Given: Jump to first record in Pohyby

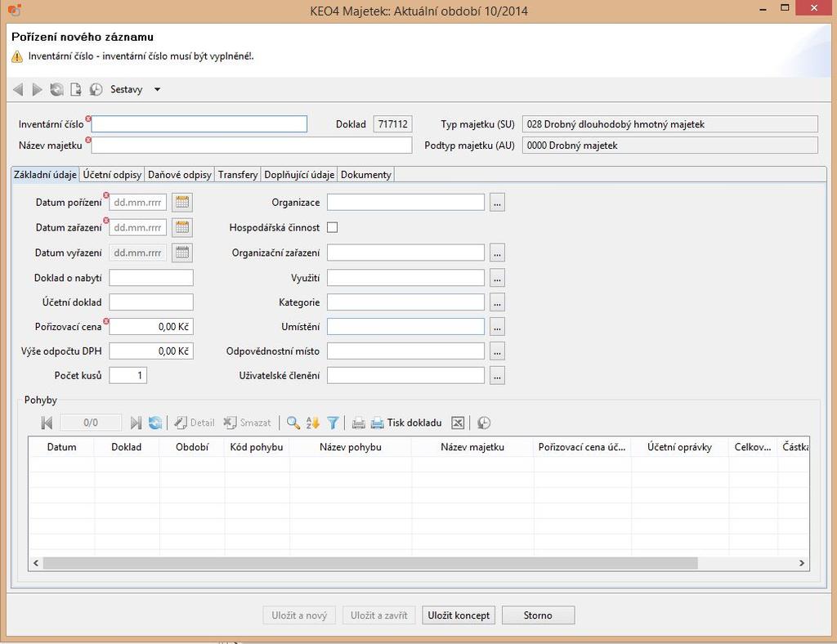Looking at the screenshot, I should 47,423.
